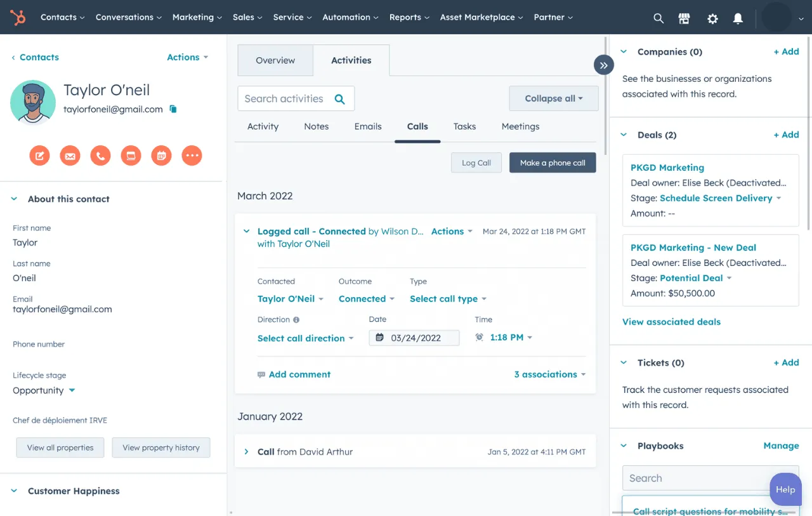Open the 3 associations dropdown

pyautogui.click(x=549, y=374)
